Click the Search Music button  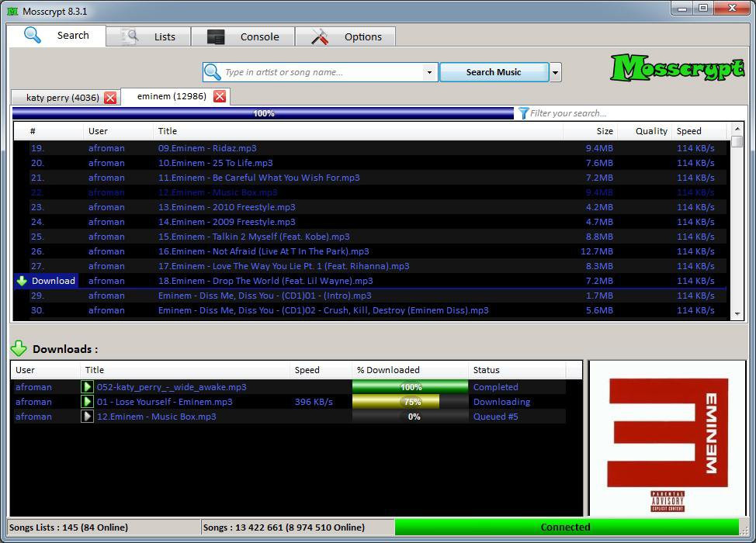494,72
